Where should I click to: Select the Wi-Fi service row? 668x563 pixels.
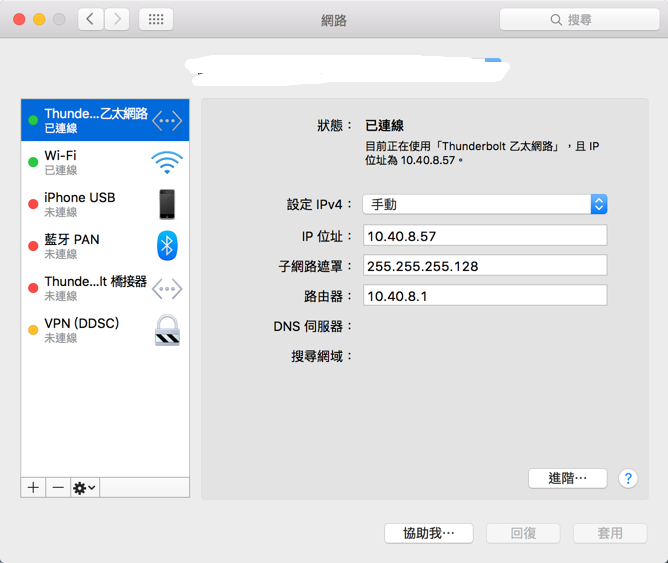(x=105, y=162)
